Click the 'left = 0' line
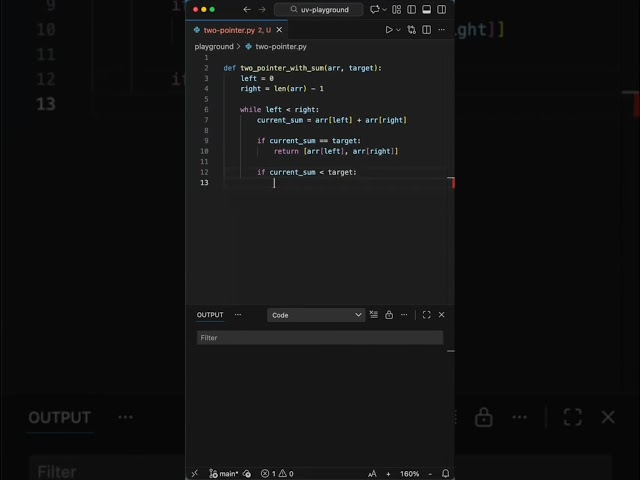Screen dimensions: 640x480 point(257,78)
